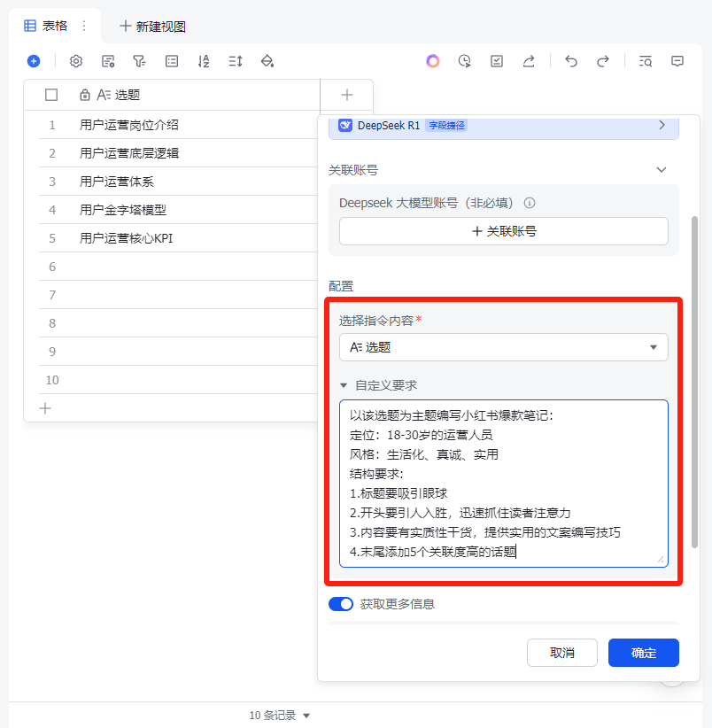
Task: Click the row height adjustment icon
Action: (x=235, y=61)
